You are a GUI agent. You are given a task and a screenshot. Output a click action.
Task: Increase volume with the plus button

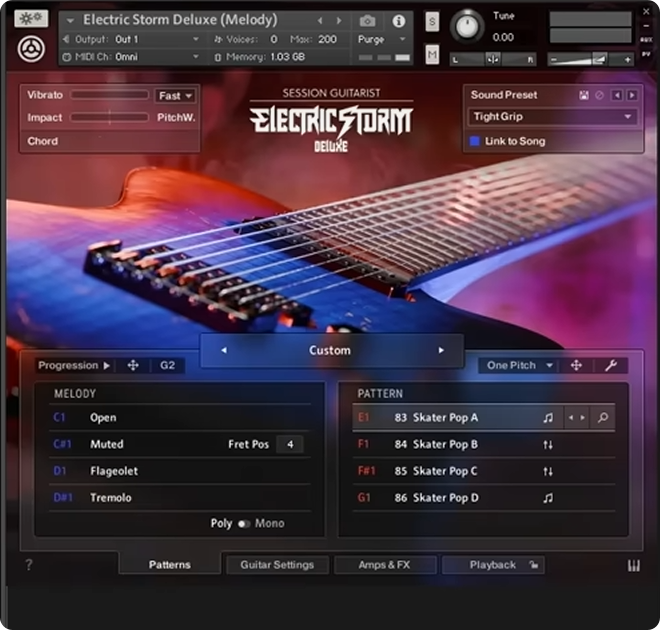pyautogui.click(x=627, y=60)
